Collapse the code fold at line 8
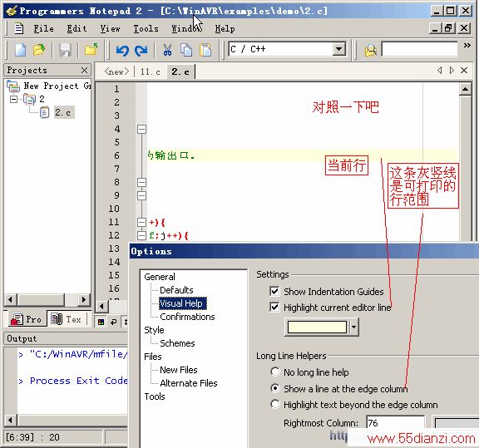 pyautogui.click(x=141, y=182)
